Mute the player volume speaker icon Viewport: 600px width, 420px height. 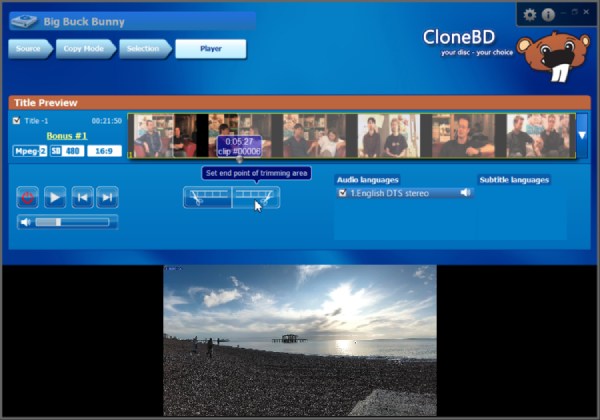pos(25,222)
